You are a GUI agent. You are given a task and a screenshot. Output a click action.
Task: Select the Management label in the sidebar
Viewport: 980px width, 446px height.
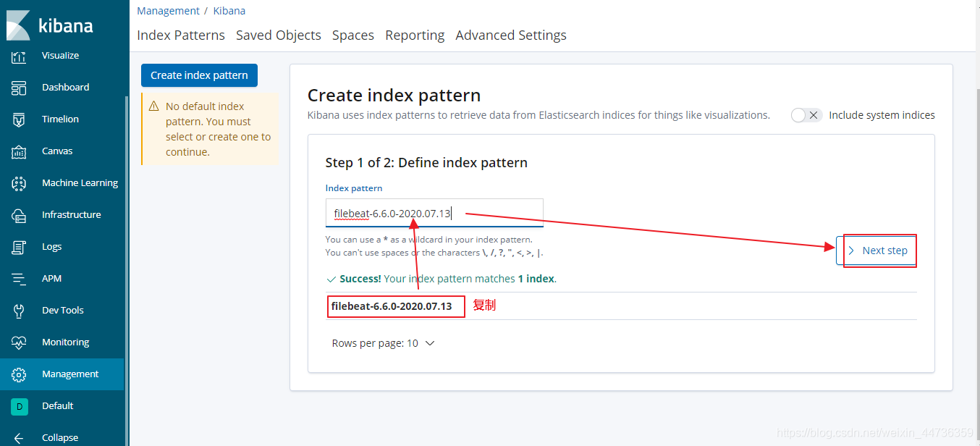(x=70, y=374)
